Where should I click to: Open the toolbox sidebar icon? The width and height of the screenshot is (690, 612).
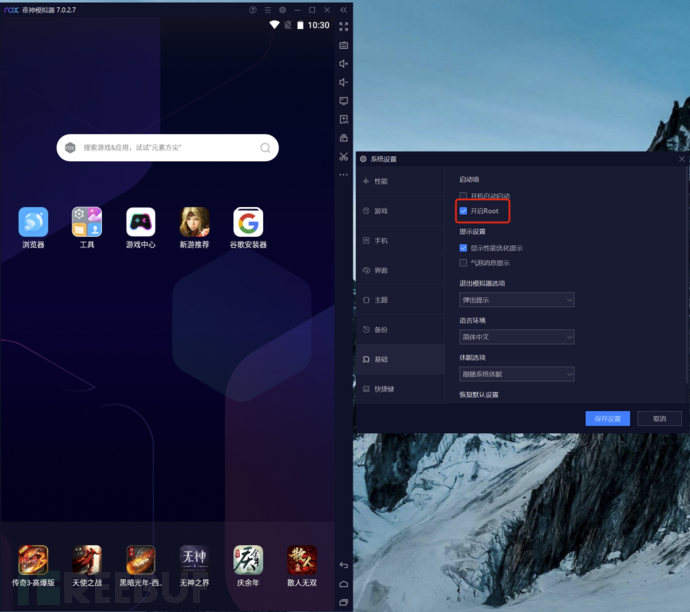coord(344,138)
